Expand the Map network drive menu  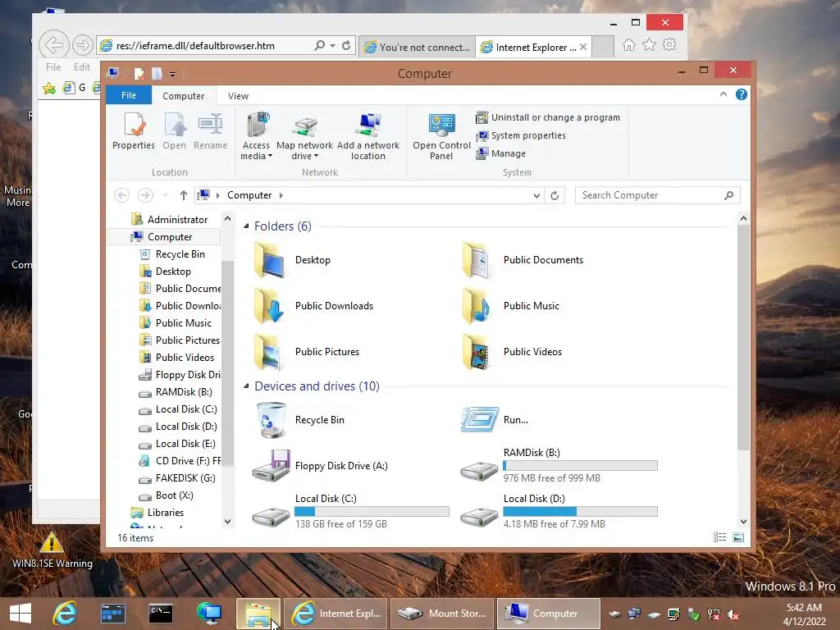tap(304, 151)
